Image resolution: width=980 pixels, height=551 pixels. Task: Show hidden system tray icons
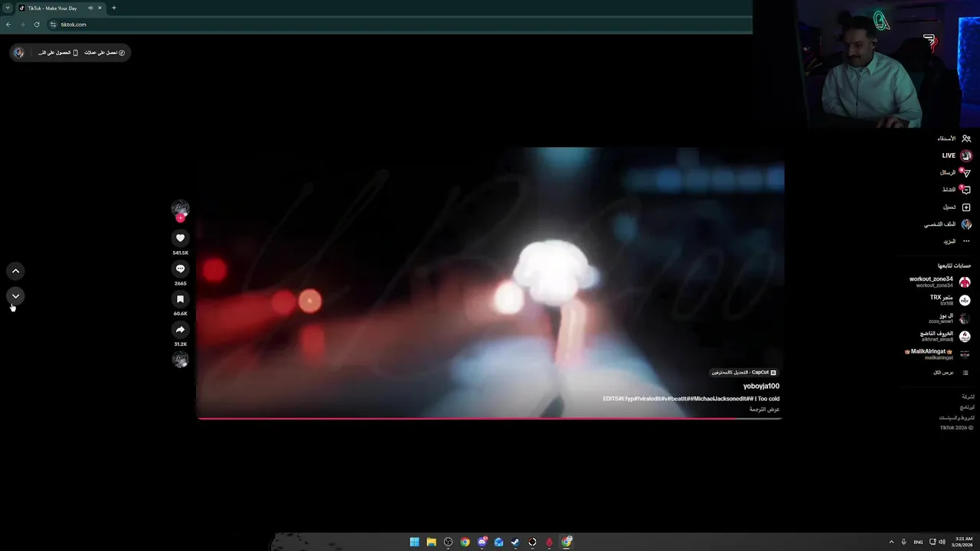891,542
